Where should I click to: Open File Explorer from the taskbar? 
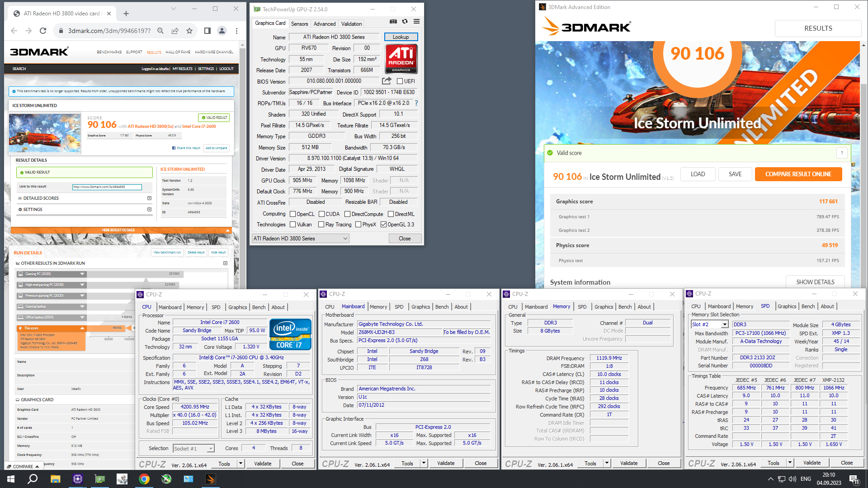click(x=55, y=479)
